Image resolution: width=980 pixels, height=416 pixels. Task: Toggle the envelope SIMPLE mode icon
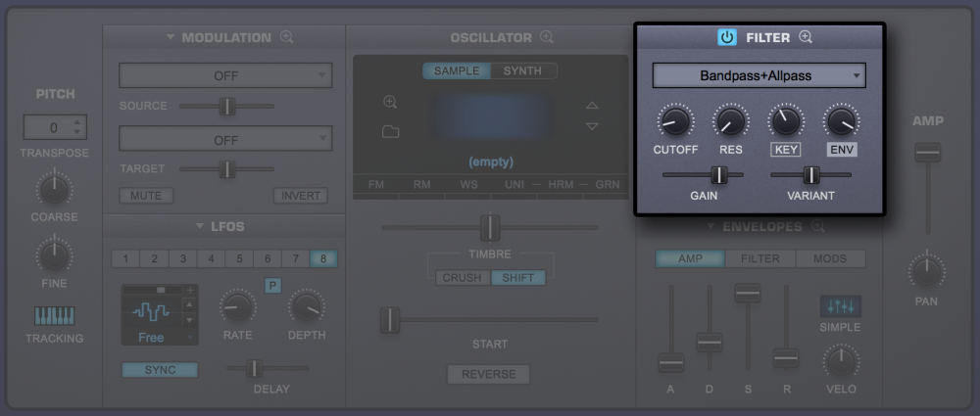(x=841, y=306)
